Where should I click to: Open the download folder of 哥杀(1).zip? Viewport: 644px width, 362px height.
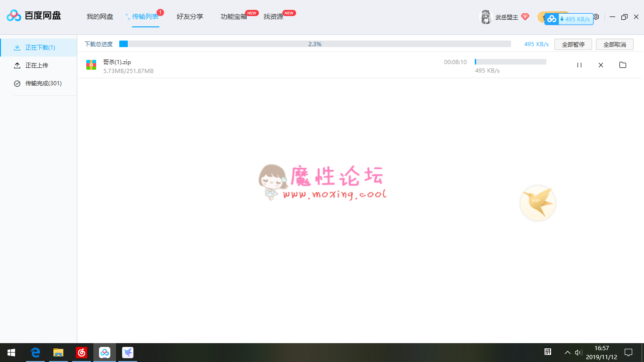[x=623, y=65]
